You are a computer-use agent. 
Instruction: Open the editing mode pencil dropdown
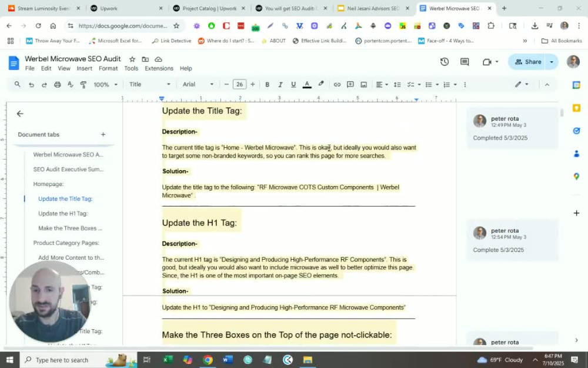pyautogui.click(x=522, y=84)
